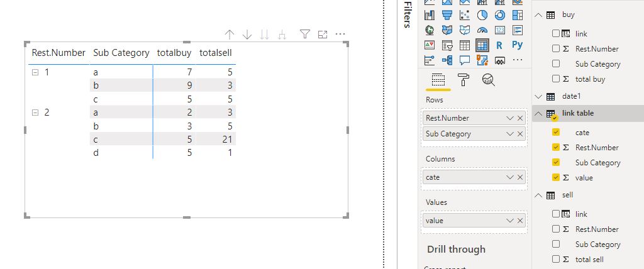This screenshot has width=644, height=269.
Task: Select the Donut chart visualization
Action: 500,16
